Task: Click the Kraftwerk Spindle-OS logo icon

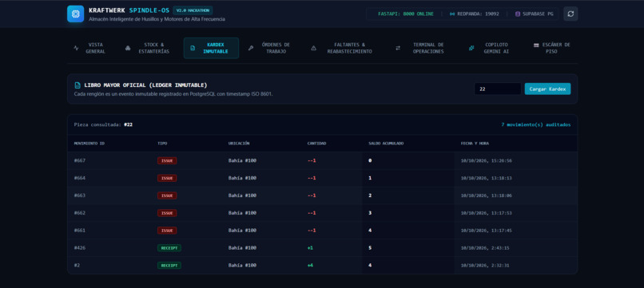Action: [76, 14]
